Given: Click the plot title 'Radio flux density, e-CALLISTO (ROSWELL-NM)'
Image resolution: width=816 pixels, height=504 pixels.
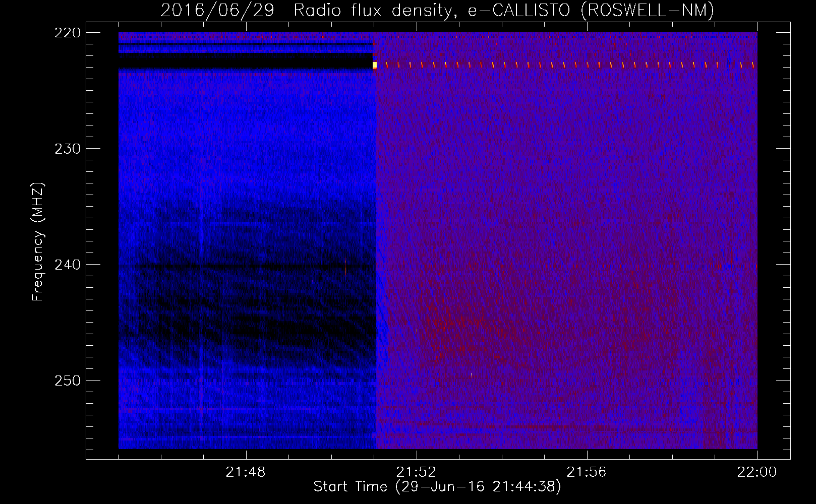Looking at the screenshot, I should (504, 10).
